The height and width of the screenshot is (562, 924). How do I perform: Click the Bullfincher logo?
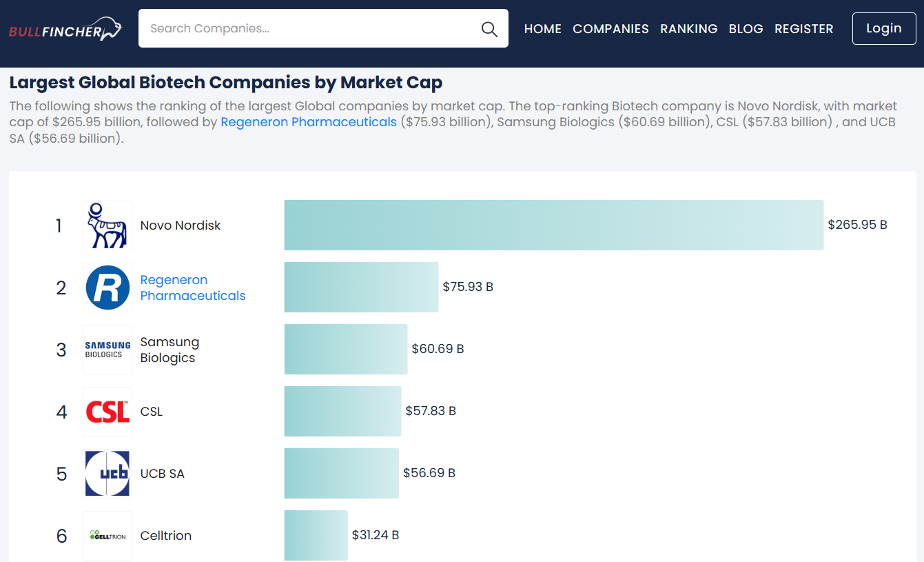click(65, 30)
